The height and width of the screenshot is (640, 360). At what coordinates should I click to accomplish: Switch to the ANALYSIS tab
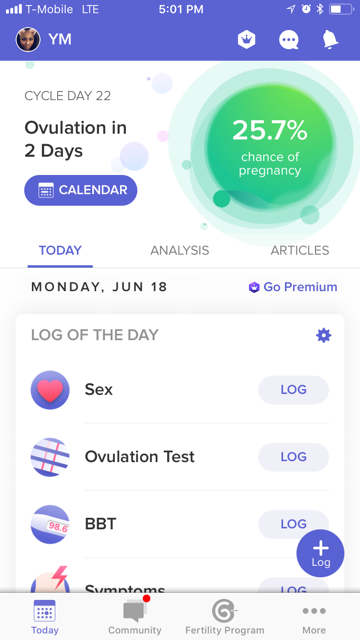[180, 250]
